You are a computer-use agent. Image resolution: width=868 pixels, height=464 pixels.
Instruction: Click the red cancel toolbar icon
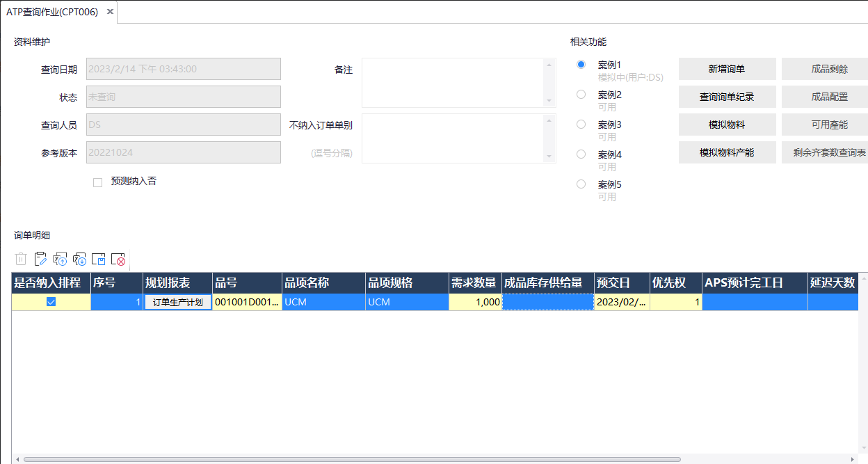click(118, 259)
